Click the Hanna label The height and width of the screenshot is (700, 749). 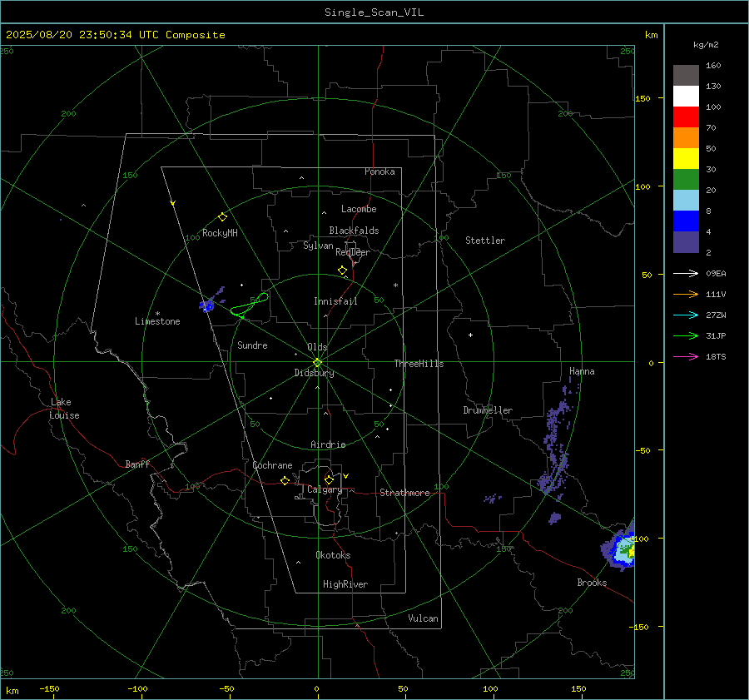[582, 371]
